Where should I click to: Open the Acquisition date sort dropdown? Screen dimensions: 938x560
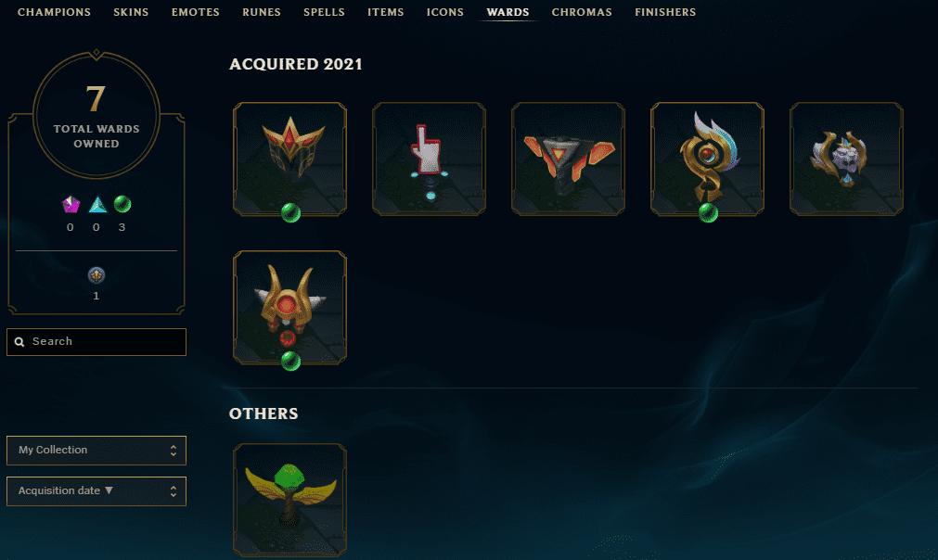pos(96,491)
